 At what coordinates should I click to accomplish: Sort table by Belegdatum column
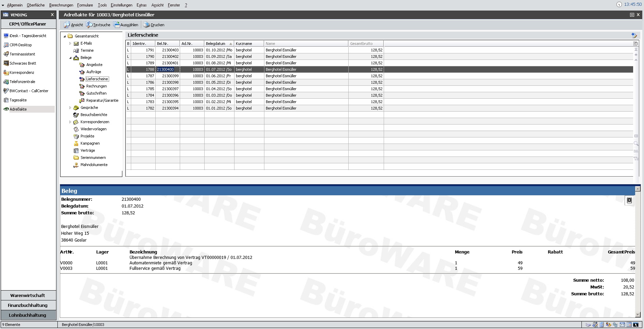219,44
